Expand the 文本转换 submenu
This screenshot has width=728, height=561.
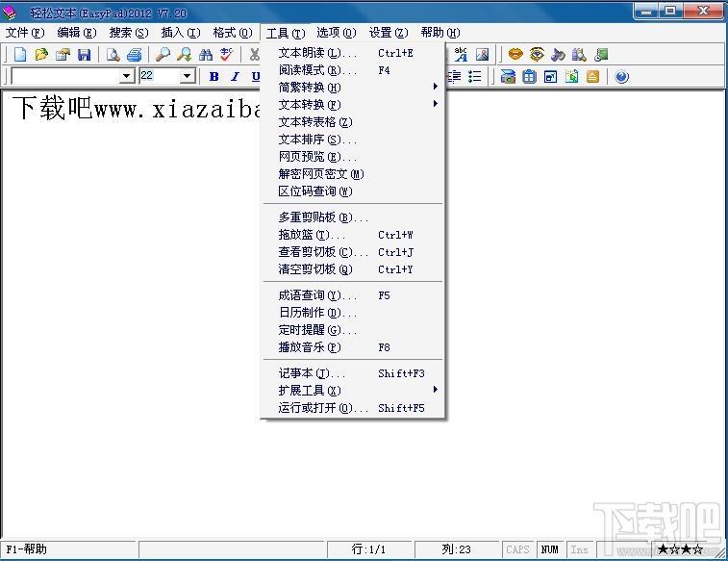353,104
